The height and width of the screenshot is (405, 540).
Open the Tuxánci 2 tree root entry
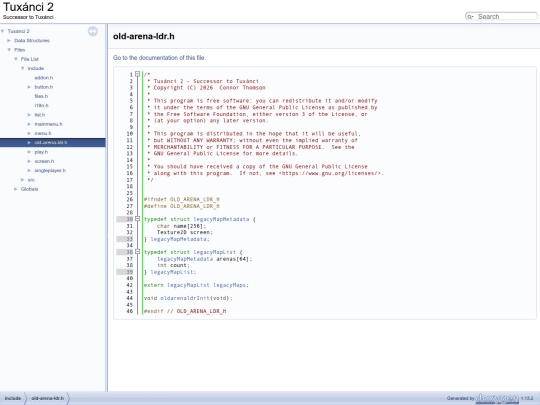[x=18, y=31]
